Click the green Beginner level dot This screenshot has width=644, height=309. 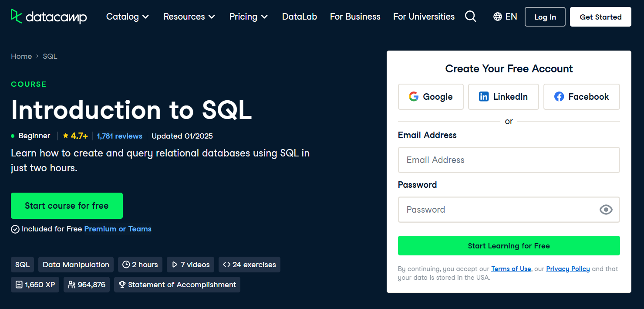click(13, 136)
